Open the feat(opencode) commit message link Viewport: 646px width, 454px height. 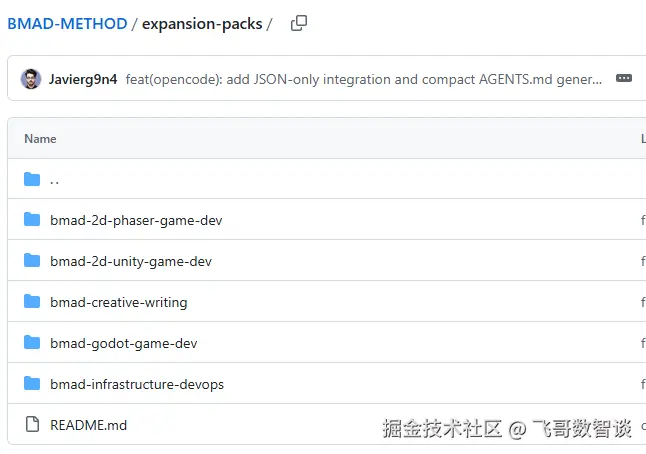tap(364, 79)
